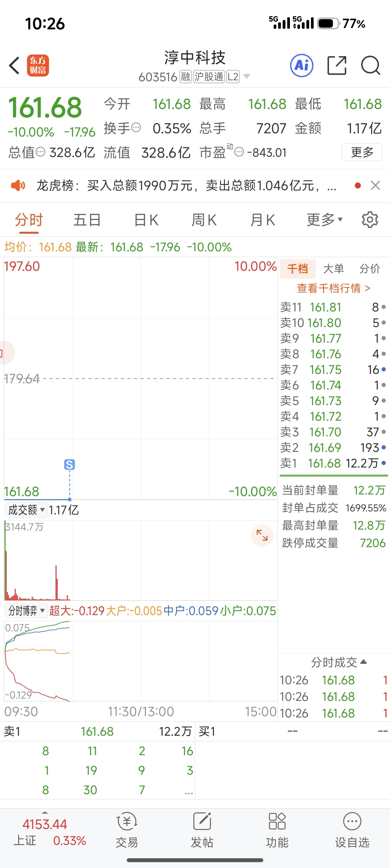Screen dimensions: 390x868
Task: Open the search magnifier icon
Action: coord(371,65)
